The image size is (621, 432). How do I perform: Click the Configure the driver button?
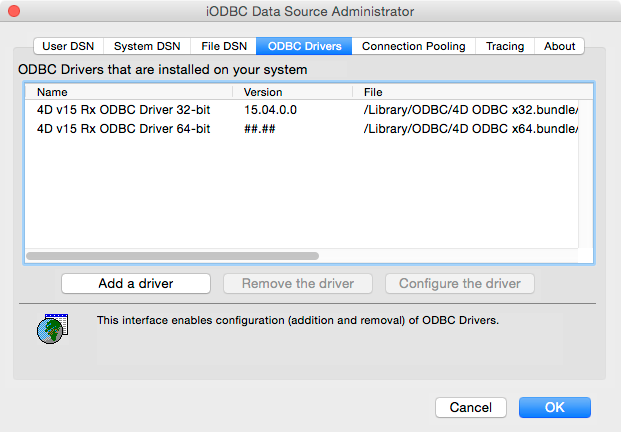pos(460,283)
